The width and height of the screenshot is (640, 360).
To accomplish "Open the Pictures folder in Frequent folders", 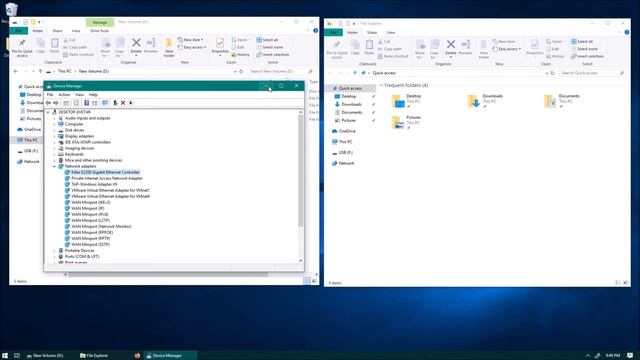I will pos(407,122).
